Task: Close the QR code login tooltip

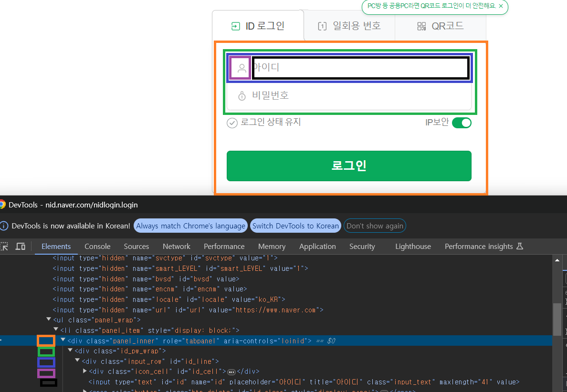Action: pyautogui.click(x=501, y=6)
